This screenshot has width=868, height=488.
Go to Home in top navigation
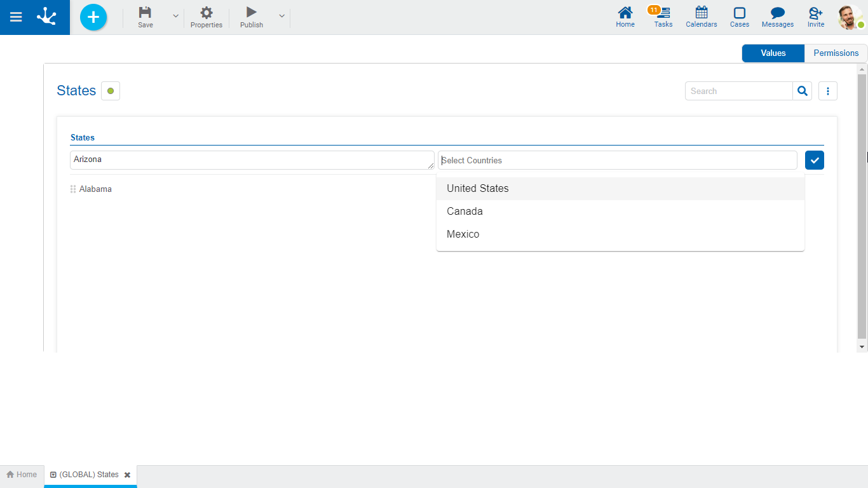tap(625, 17)
